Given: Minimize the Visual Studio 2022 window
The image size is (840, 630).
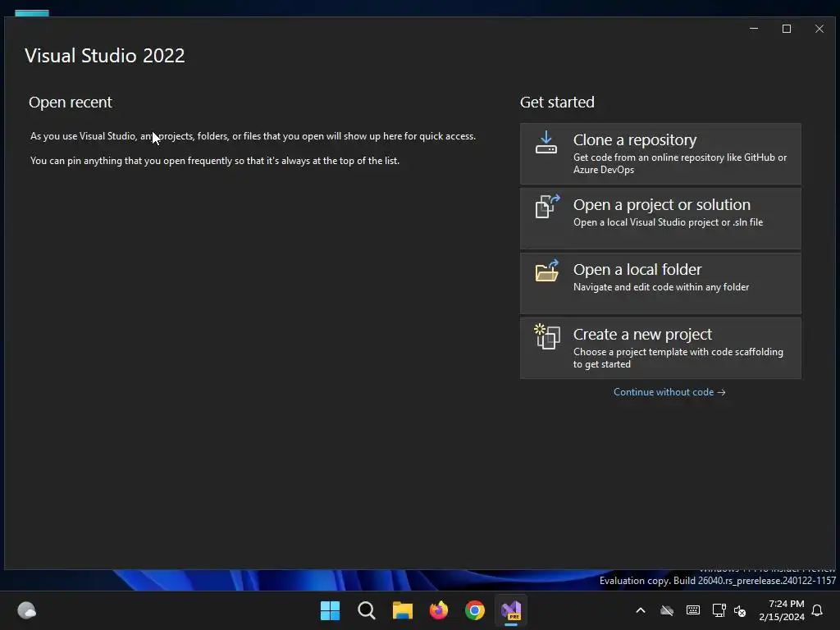Looking at the screenshot, I should [x=754, y=29].
